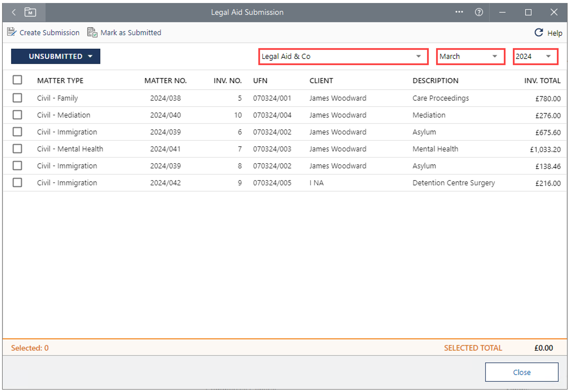
Task: Click the Create Submission icon
Action: 12,32
